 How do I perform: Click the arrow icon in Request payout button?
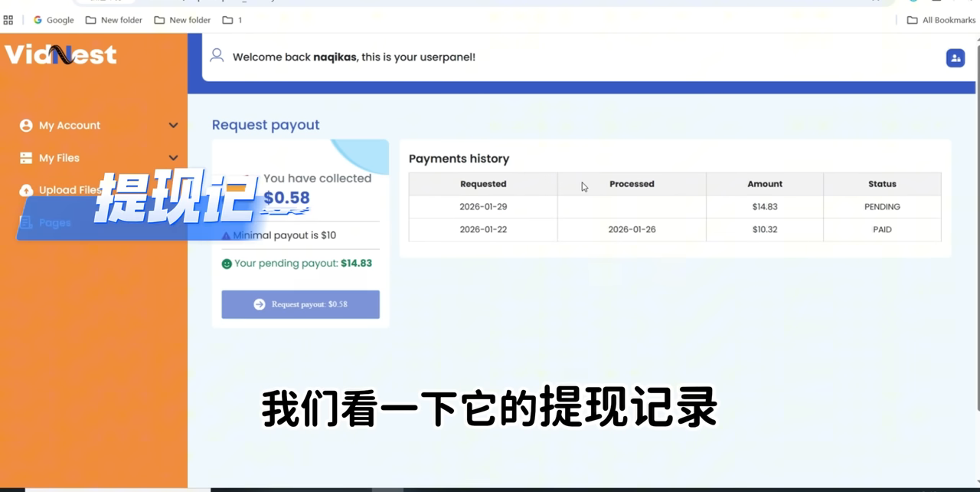260,304
